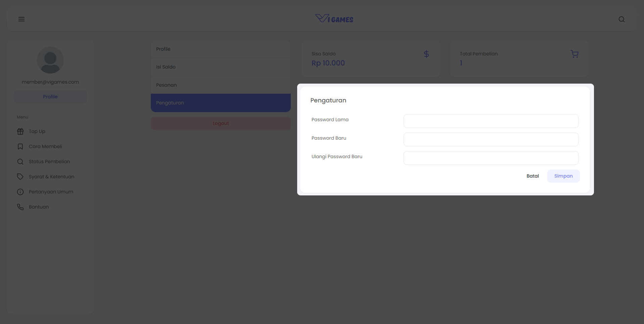
Task: Click the Simpan button
Action: [x=563, y=176]
